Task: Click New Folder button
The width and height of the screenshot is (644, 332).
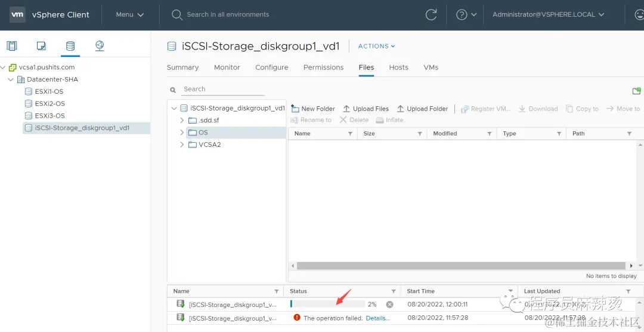Action: tap(313, 109)
